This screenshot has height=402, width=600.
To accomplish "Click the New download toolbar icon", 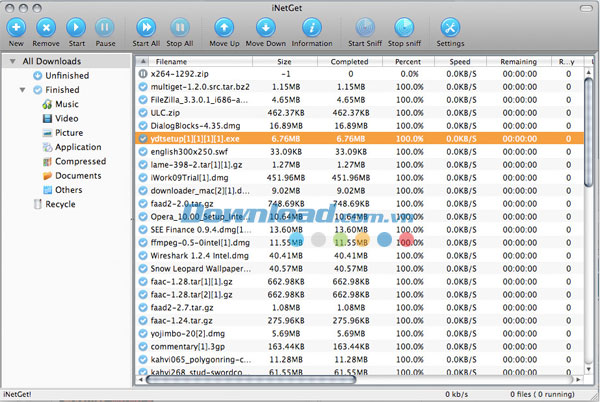I will click(x=16, y=28).
